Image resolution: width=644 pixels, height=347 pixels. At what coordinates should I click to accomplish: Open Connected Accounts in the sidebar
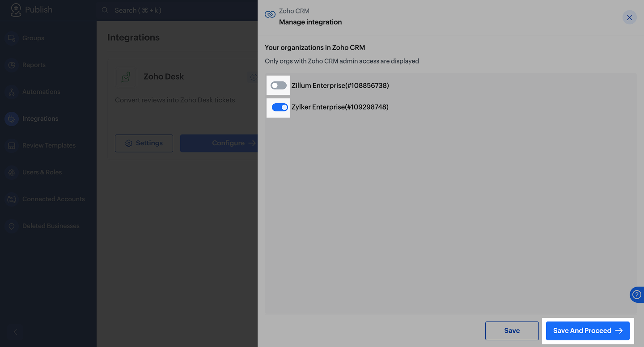tap(54, 199)
